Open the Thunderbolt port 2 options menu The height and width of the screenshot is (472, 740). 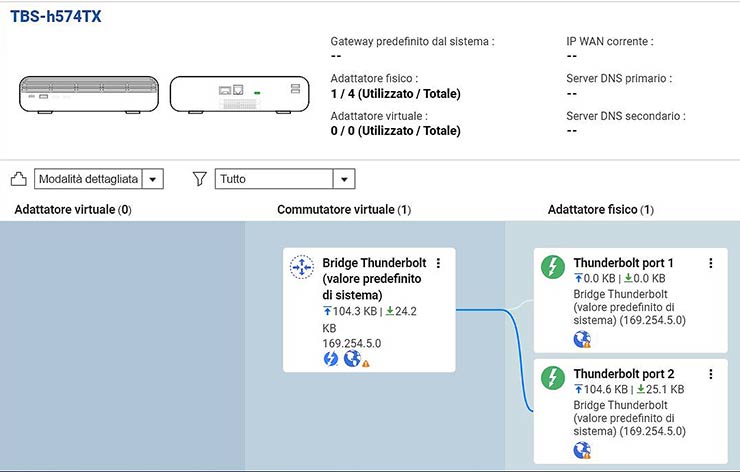tap(711, 374)
